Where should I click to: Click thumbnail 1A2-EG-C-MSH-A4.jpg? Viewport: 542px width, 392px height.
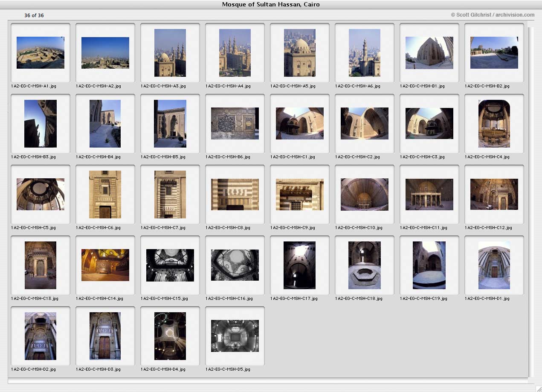point(235,53)
